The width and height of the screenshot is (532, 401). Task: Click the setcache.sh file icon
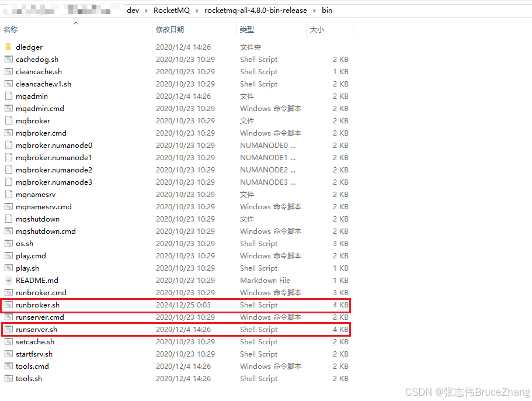click(9, 341)
